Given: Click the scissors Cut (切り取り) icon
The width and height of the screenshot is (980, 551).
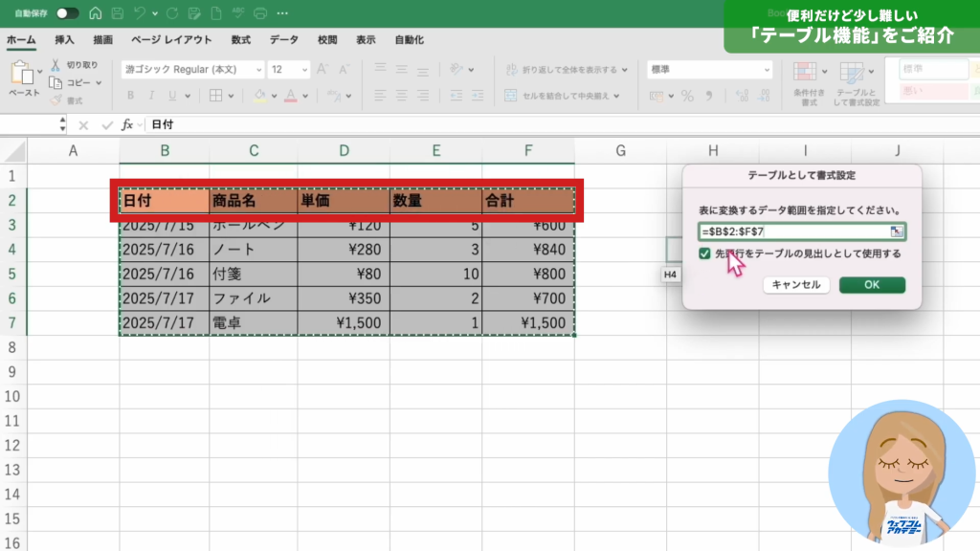Looking at the screenshot, I should (56, 65).
